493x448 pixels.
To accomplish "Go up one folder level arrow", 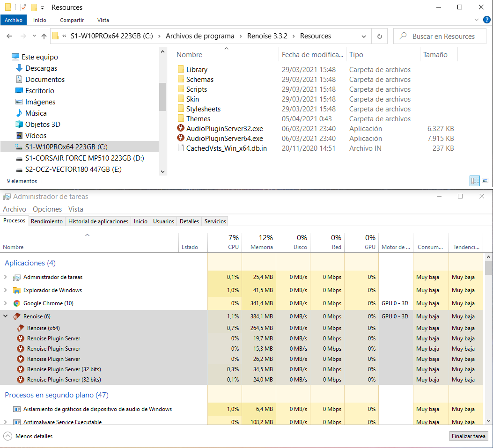I will click(x=44, y=36).
